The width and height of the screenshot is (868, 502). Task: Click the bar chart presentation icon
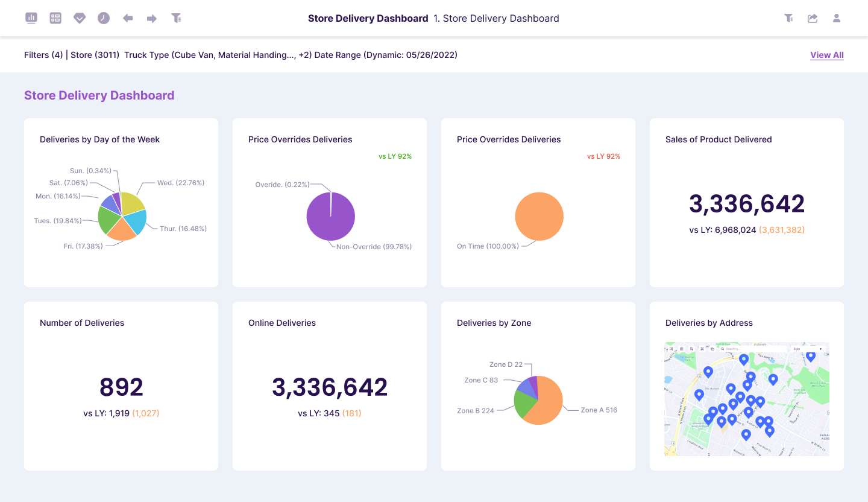(31, 18)
